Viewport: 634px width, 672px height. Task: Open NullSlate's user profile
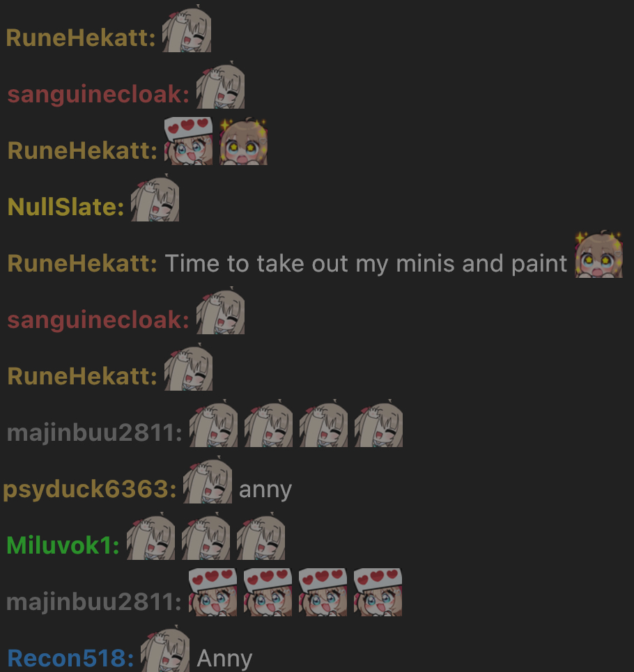(66, 207)
